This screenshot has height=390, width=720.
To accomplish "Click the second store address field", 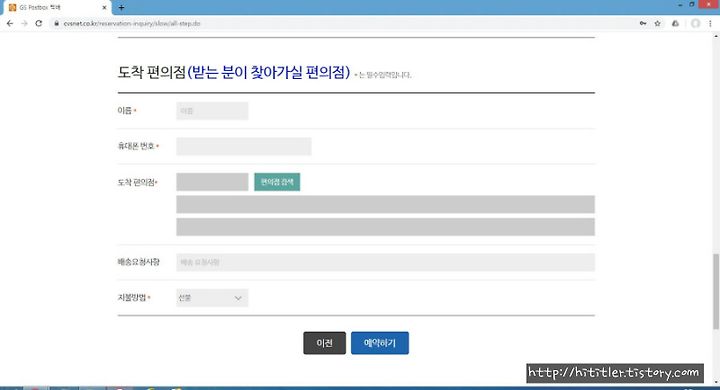I will coord(386,227).
